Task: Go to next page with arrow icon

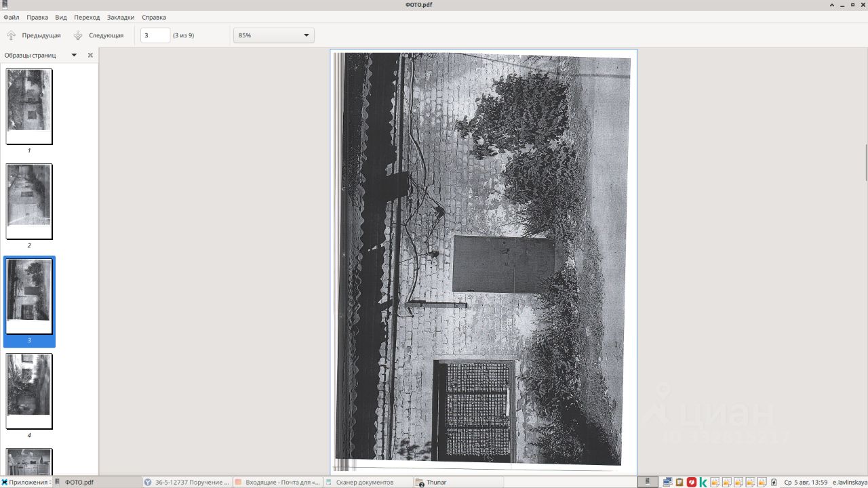Action: [x=78, y=35]
